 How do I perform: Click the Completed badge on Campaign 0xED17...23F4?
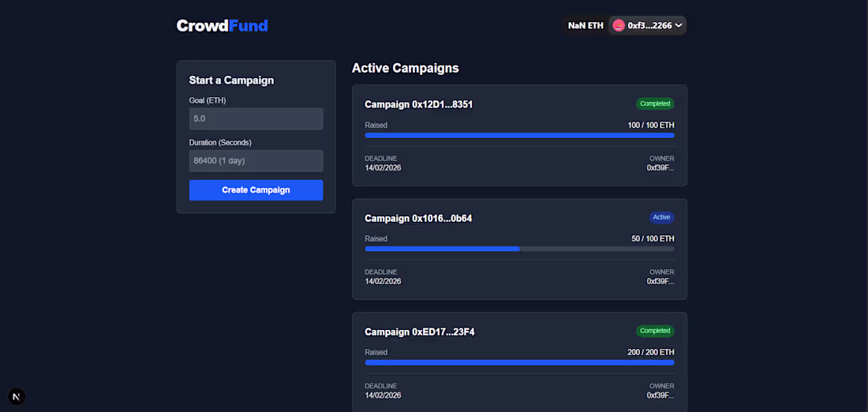pos(655,331)
